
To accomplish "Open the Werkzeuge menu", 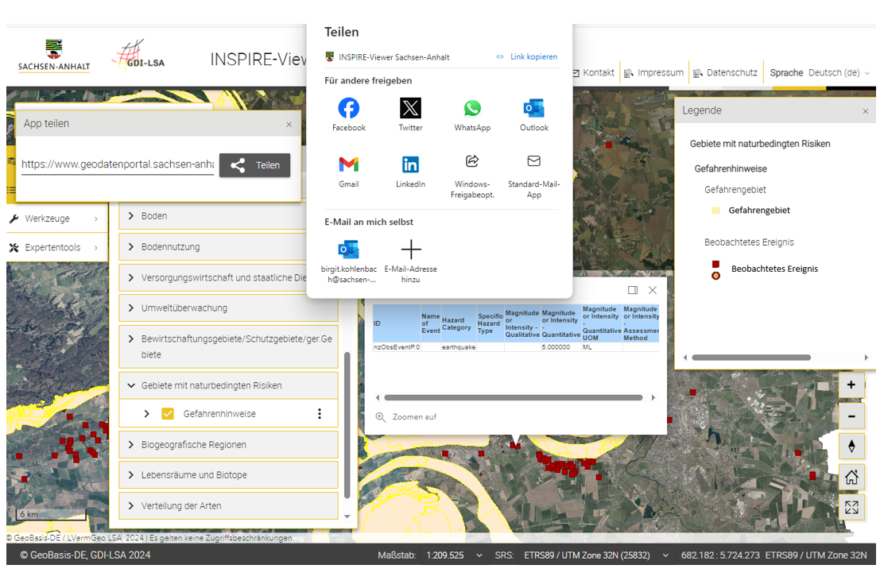I will click(x=56, y=219).
